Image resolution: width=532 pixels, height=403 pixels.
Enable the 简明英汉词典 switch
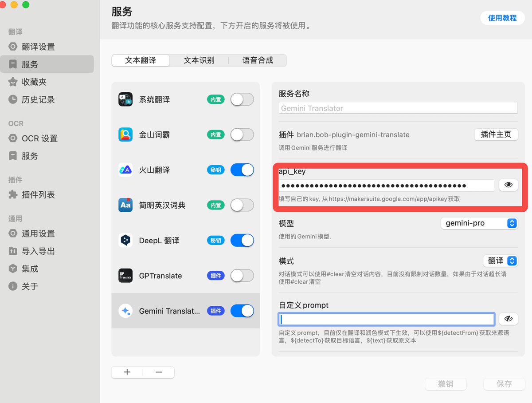click(x=242, y=205)
